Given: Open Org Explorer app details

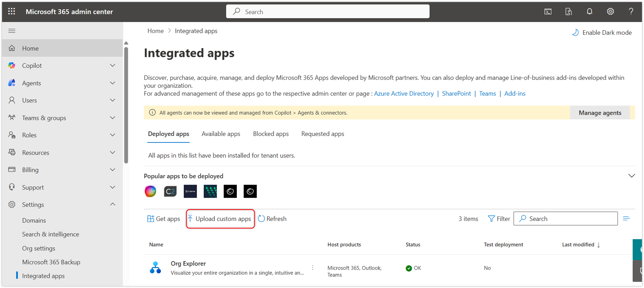Looking at the screenshot, I should (x=188, y=263).
